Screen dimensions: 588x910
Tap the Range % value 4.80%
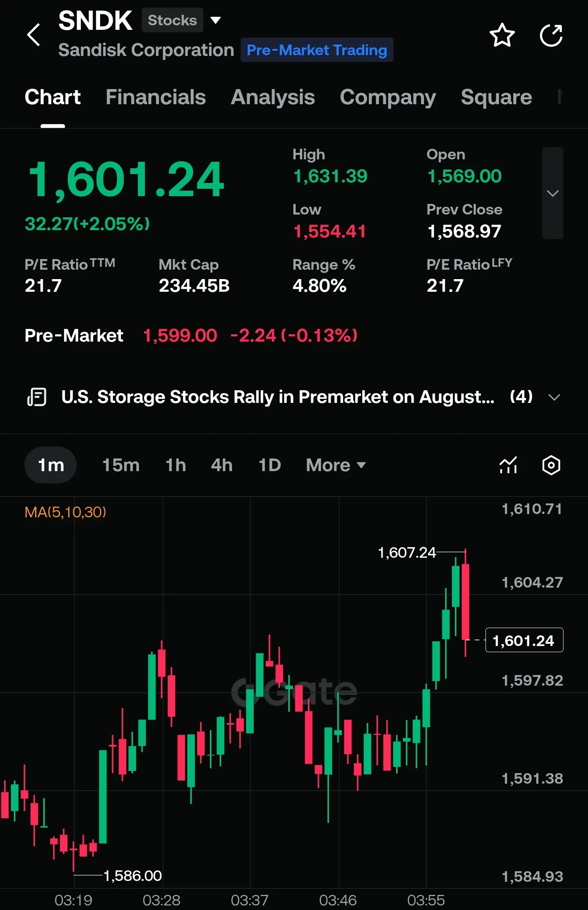pyautogui.click(x=320, y=286)
